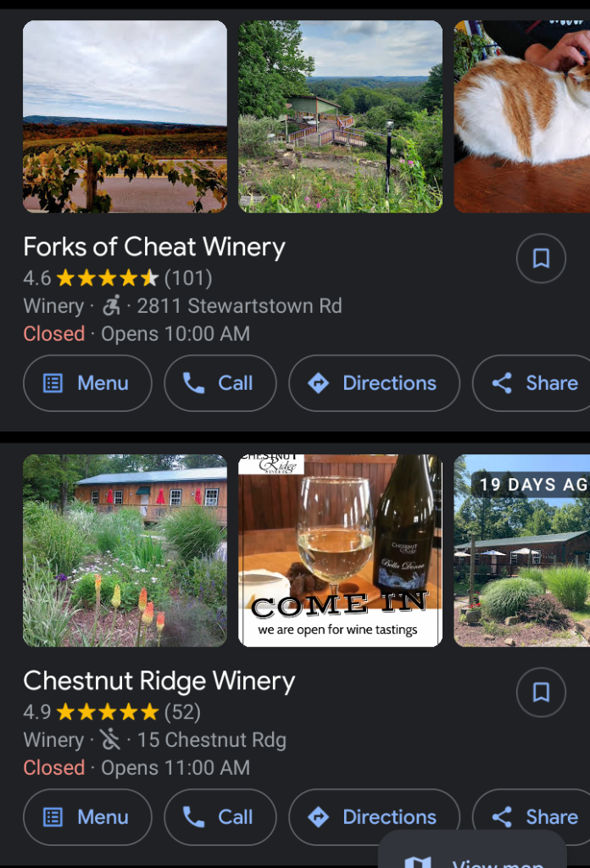The height and width of the screenshot is (868, 590).
Task: Bookmark Chestnut Ridge Winery listing
Action: tap(541, 693)
